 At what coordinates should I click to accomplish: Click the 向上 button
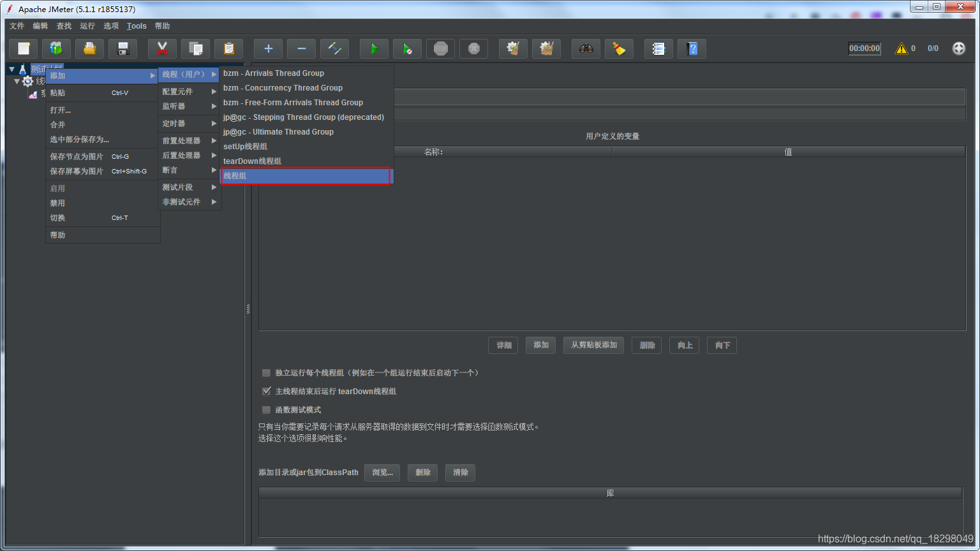[685, 345]
